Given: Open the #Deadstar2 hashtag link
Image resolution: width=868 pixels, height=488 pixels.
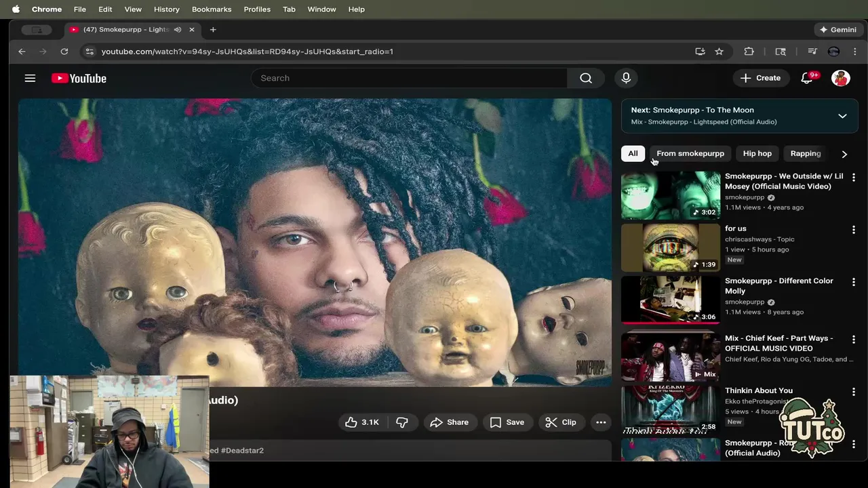Looking at the screenshot, I should click(x=242, y=450).
